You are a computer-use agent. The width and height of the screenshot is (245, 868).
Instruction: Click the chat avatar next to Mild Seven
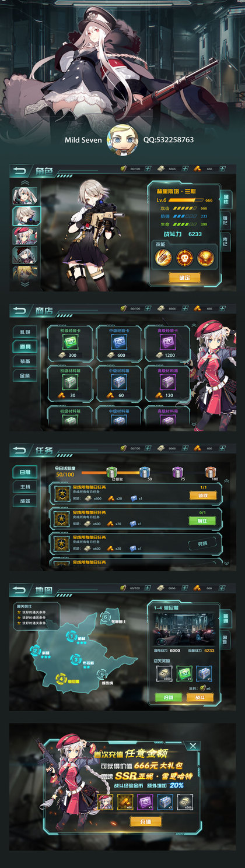pyautogui.click(x=123, y=139)
